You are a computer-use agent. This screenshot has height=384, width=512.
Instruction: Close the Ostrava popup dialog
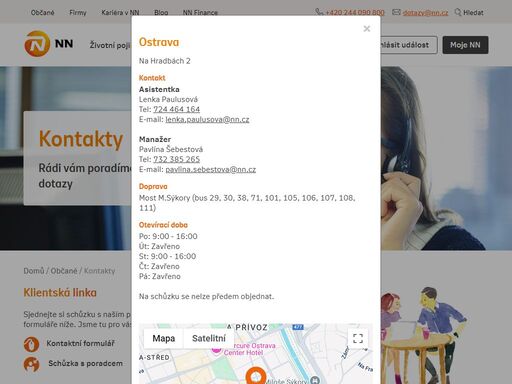(367, 29)
